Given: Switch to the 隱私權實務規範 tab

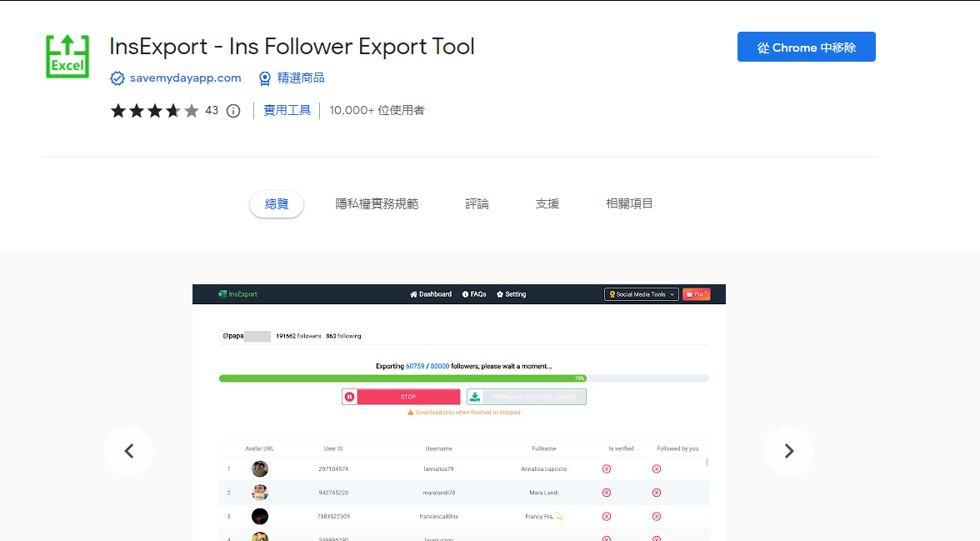Looking at the screenshot, I should 377,204.
